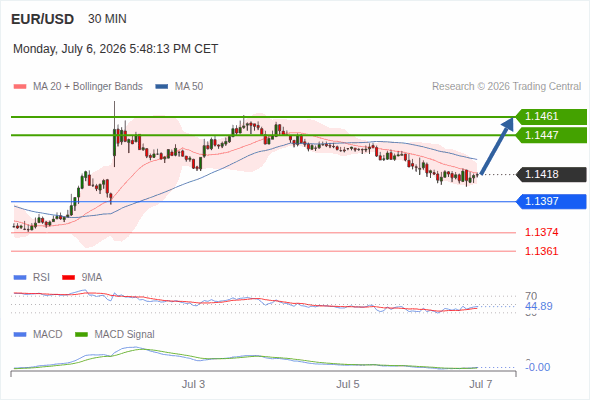Click the Jul 7 date axis label
Image resolution: width=590 pixels, height=400 pixels.
(x=481, y=384)
